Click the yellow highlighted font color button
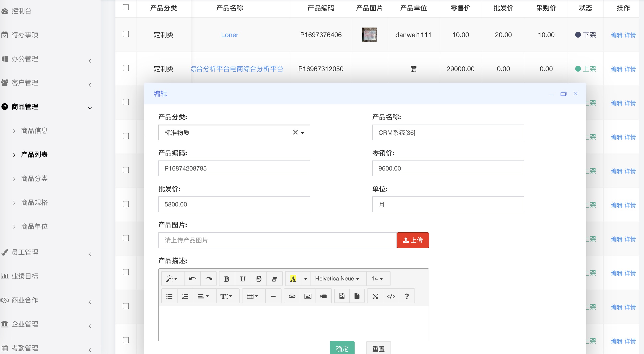The height and width of the screenshot is (354, 644). (x=293, y=279)
